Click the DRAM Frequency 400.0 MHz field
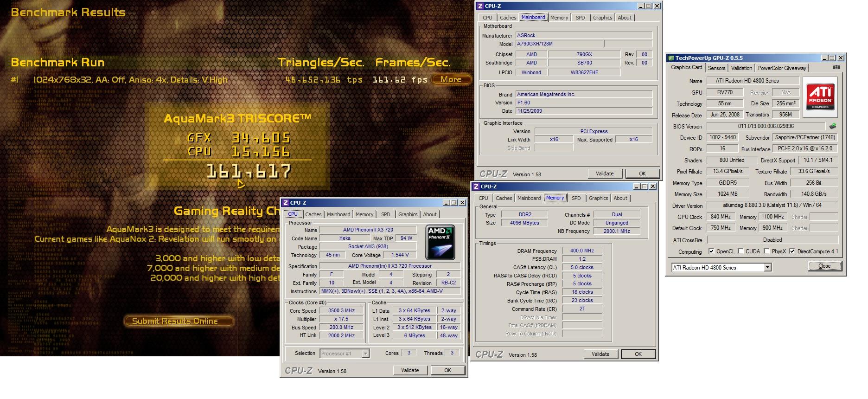 pyautogui.click(x=582, y=251)
